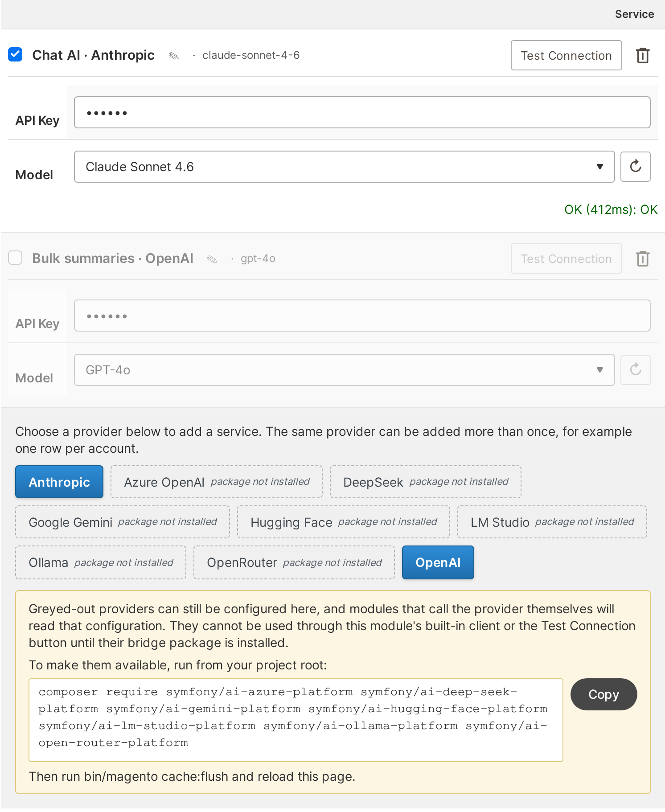Click the claude-sonnet-4-6 model tag
This screenshot has height=812, width=665.
pos(251,55)
